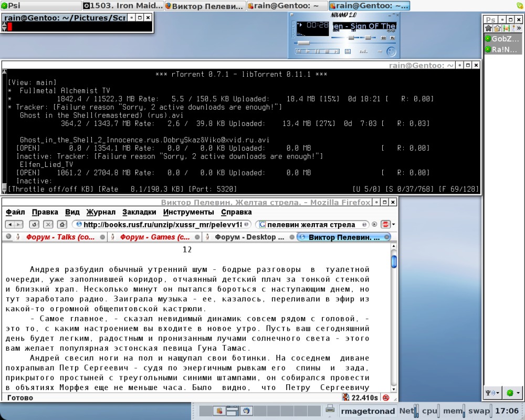Screen dimensions: 525x420
Task: Click the Firefox URL address field
Action: 161,224
